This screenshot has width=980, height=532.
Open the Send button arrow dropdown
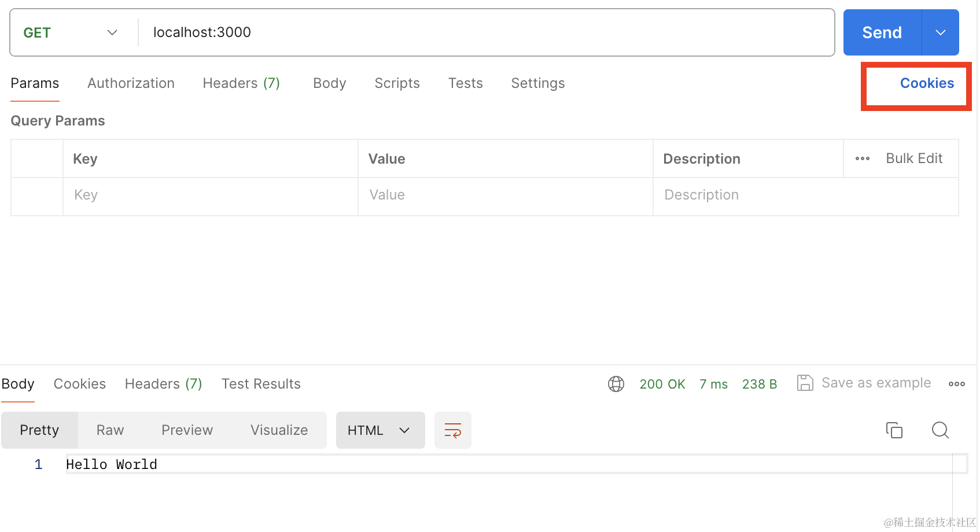pyautogui.click(x=941, y=32)
